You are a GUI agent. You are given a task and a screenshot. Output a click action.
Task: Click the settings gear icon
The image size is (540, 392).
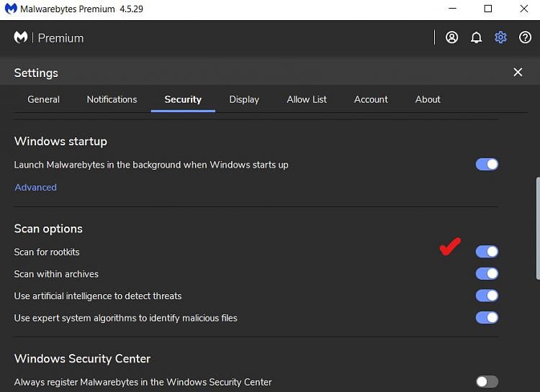pos(500,37)
